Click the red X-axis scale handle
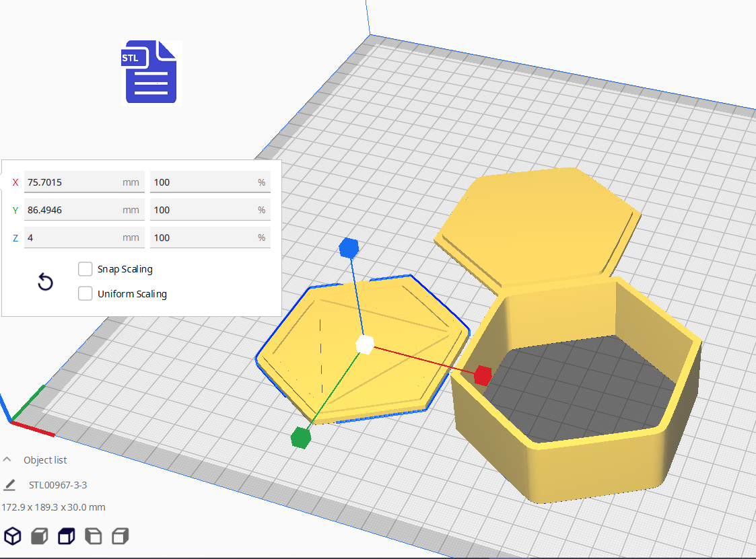Screen dimensions: 756x559 (x=482, y=375)
